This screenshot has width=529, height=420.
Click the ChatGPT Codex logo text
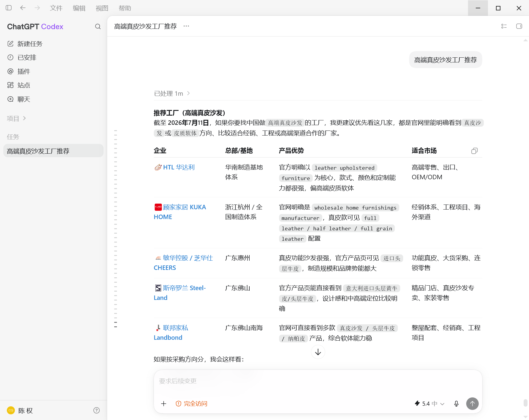coord(35,27)
